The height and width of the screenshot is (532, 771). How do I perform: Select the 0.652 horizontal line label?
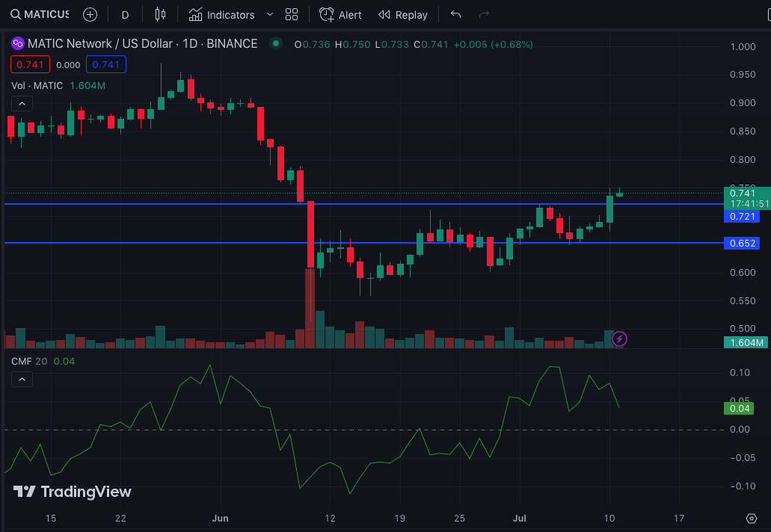coord(742,243)
